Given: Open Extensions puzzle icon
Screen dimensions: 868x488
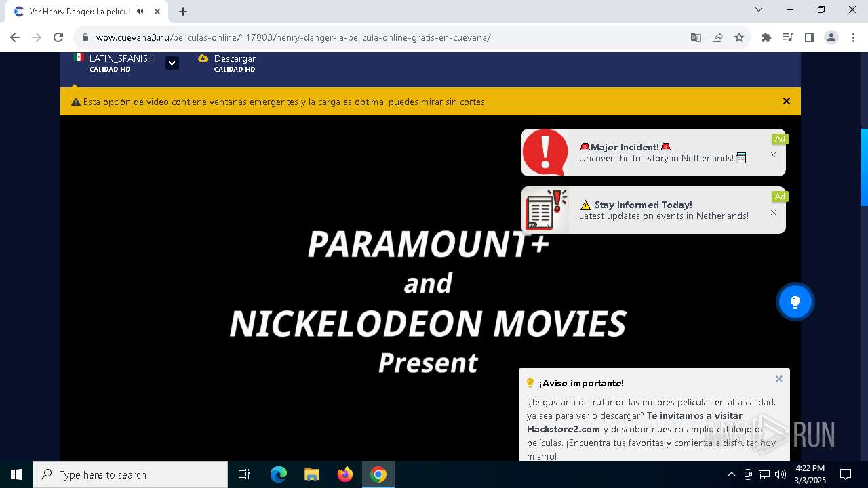Looking at the screenshot, I should point(766,37).
